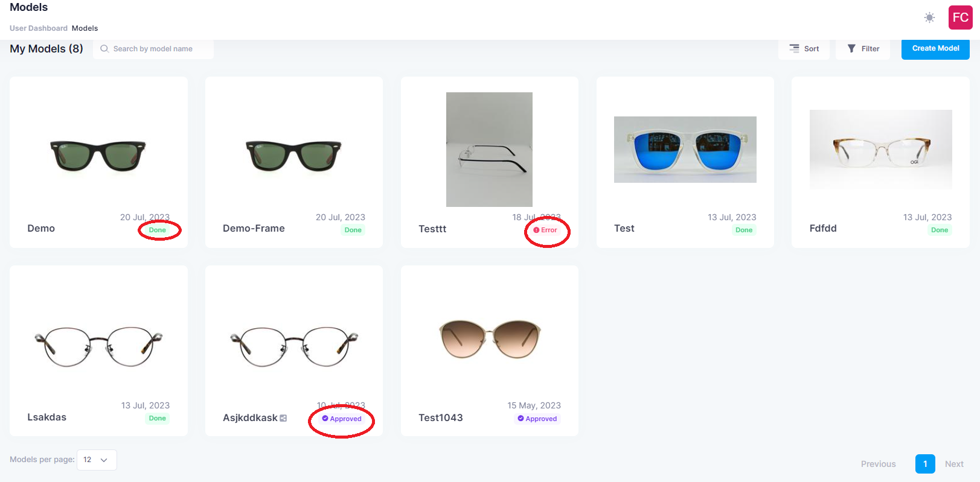Select the Models breadcrumb item

(85, 28)
